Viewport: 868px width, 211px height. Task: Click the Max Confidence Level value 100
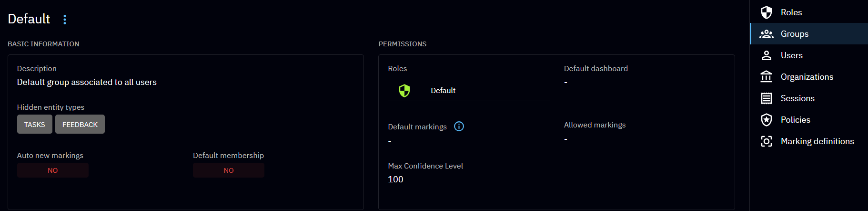click(395, 179)
